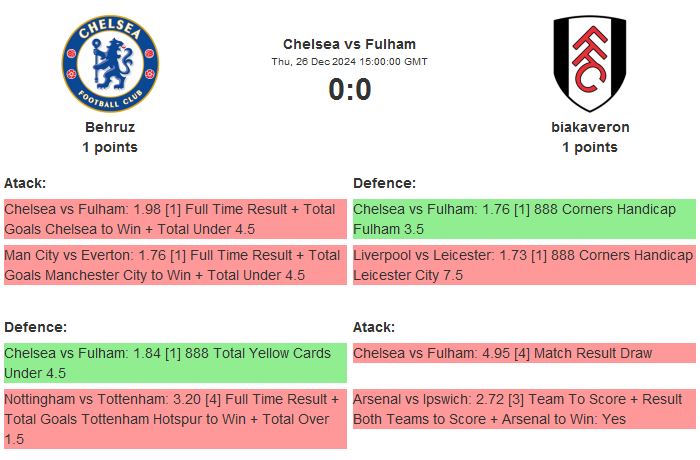Click the top right Defence heading
The width and height of the screenshot is (700, 460).
click(x=384, y=183)
